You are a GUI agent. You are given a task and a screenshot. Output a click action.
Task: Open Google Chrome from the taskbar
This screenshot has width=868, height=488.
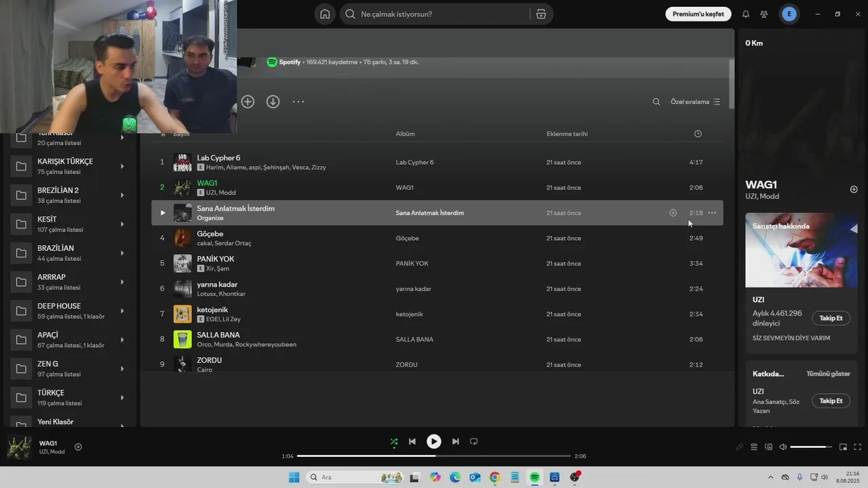point(494,478)
